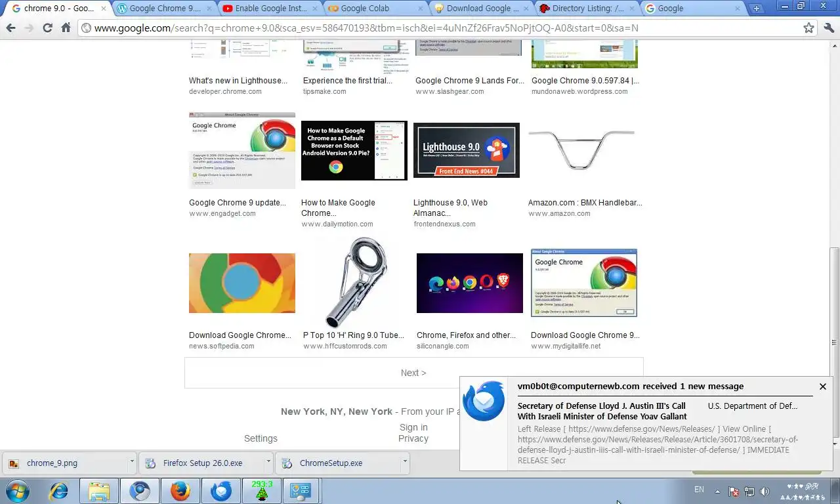The width and height of the screenshot is (840, 504).
Task: Switch to the 'Directory Listing' tab
Action: click(x=588, y=9)
